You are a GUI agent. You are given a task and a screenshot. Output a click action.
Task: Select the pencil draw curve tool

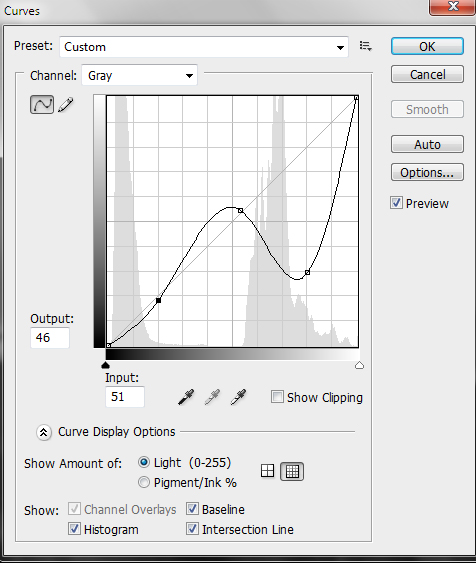point(66,104)
